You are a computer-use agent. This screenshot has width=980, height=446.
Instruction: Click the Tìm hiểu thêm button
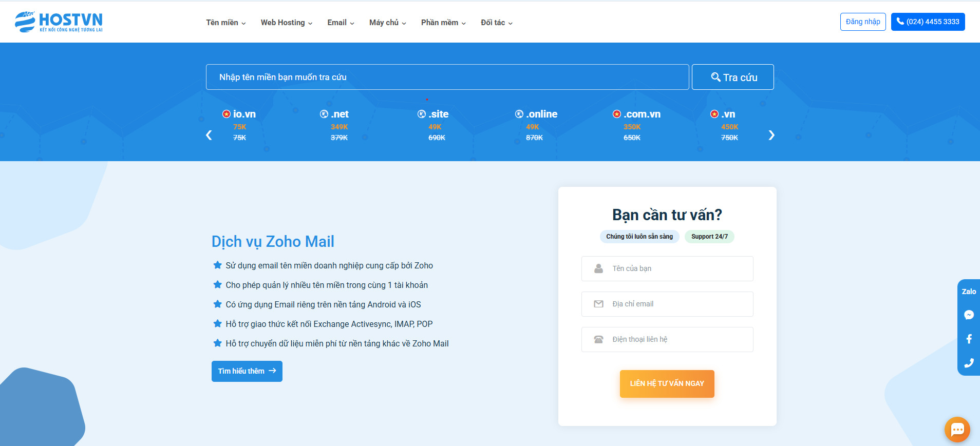247,371
